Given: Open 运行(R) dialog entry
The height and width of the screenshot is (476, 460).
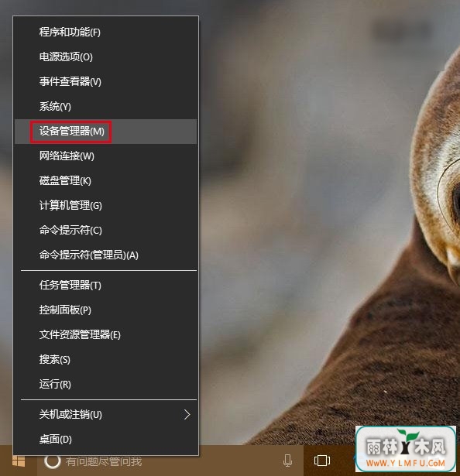Looking at the screenshot, I should click(106, 385).
